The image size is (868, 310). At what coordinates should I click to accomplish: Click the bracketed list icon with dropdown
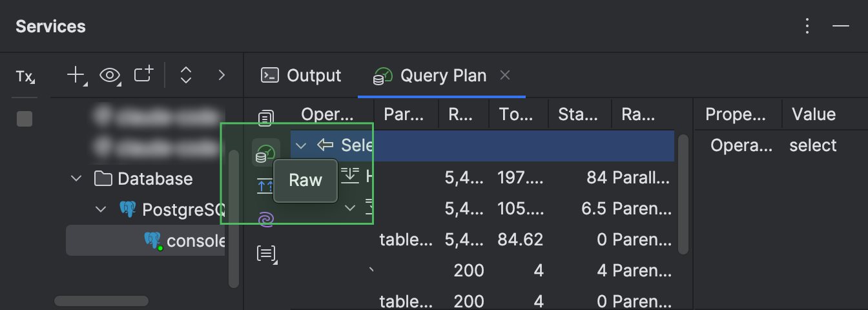266,253
